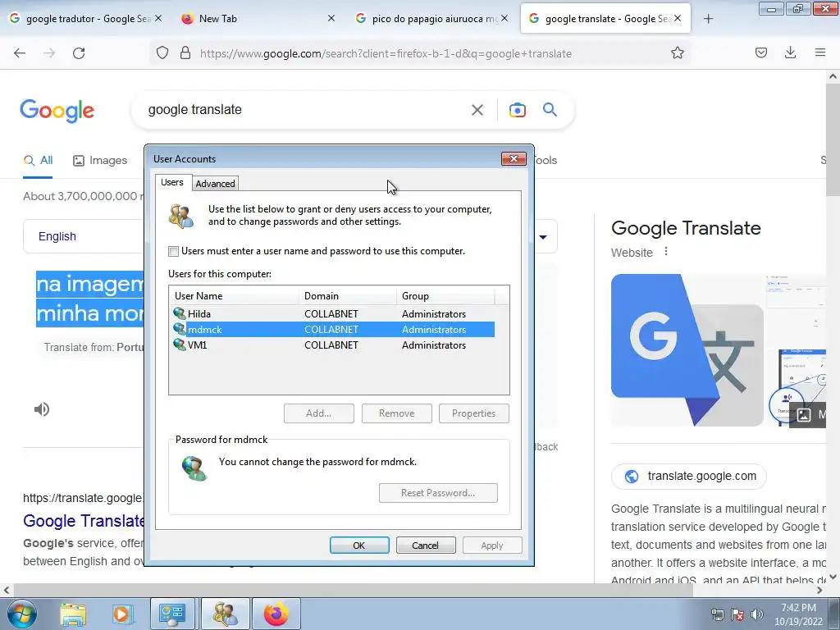This screenshot has width=840, height=630.
Task: Click the Google logo
Action: click(x=57, y=111)
